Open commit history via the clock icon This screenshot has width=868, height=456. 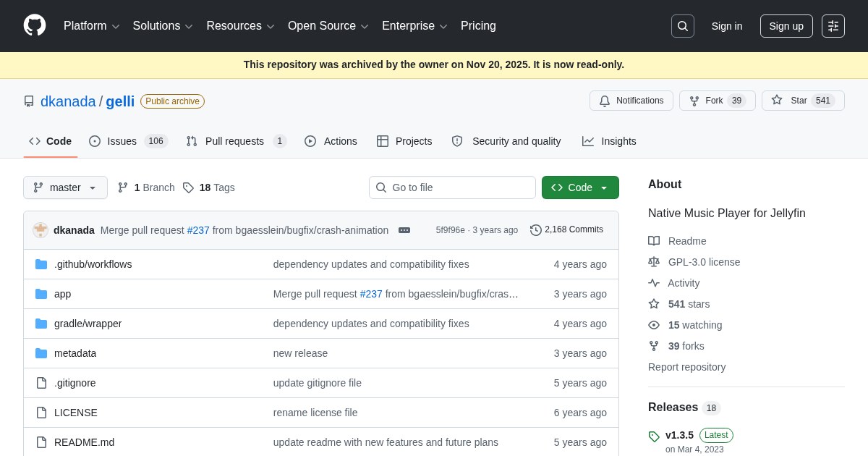(536, 230)
